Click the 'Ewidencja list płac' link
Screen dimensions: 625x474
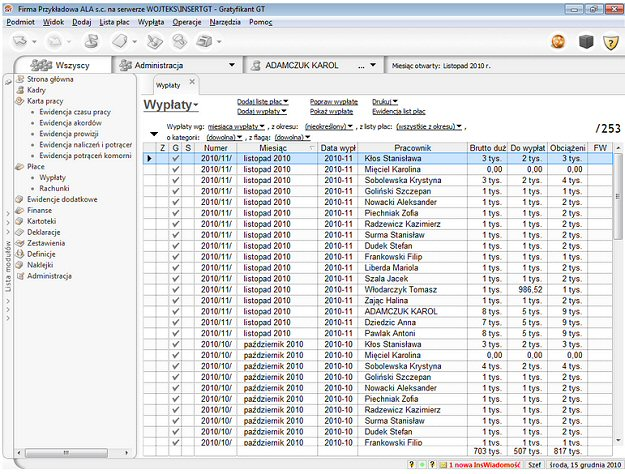pyautogui.click(x=398, y=111)
